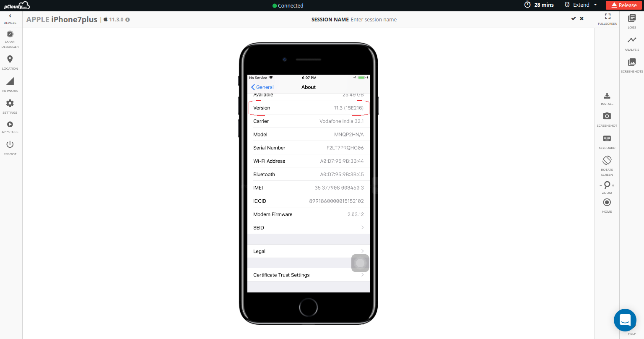Open the Legal row
The width and height of the screenshot is (644, 339).
click(x=309, y=251)
